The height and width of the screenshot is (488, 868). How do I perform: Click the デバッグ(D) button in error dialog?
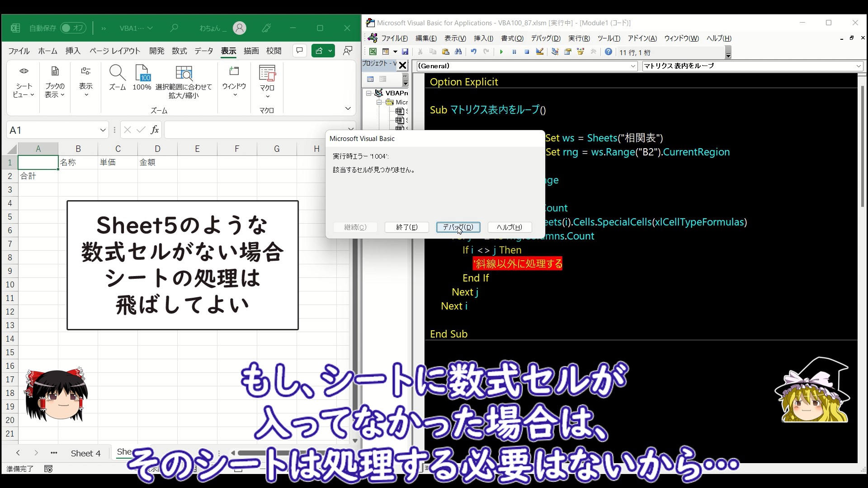tap(458, 227)
